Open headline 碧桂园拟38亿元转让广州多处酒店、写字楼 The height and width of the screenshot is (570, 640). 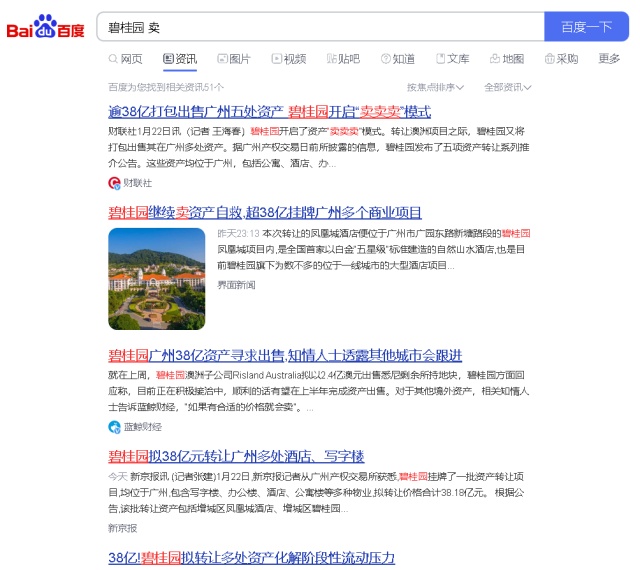(236, 456)
